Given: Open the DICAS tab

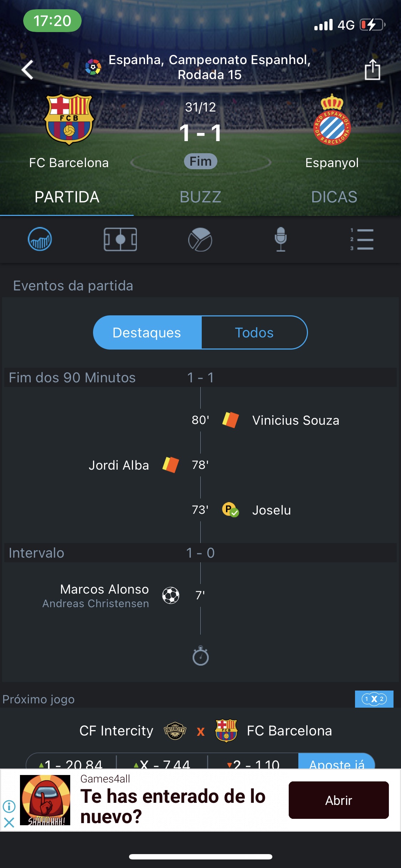Looking at the screenshot, I should coord(334,197).
